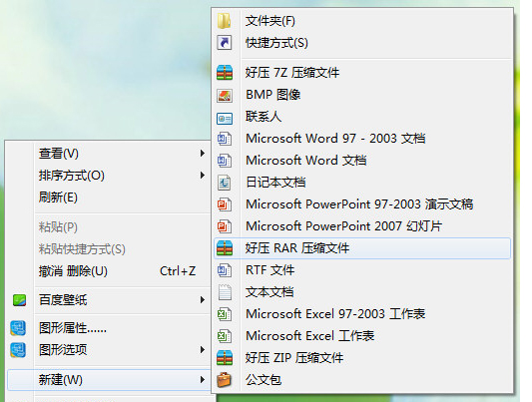Click the Excel icon beside Microsoft Excel 工作表
Viewport: 532px width, 402px height.
(225, 336)
